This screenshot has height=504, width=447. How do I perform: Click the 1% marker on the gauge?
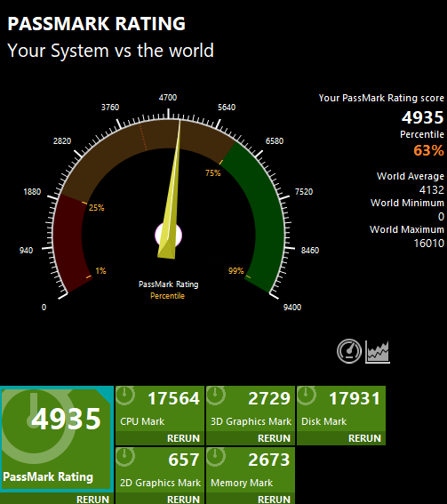(x=100, y=270)
